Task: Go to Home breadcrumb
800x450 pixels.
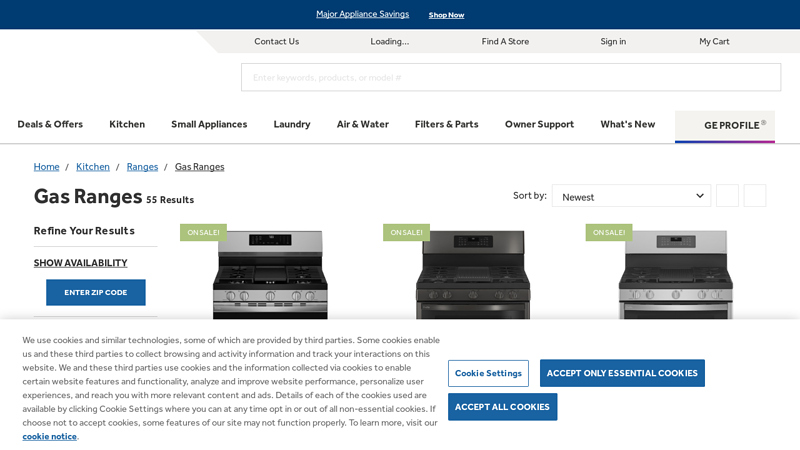Action: click(x=46, y=167)
